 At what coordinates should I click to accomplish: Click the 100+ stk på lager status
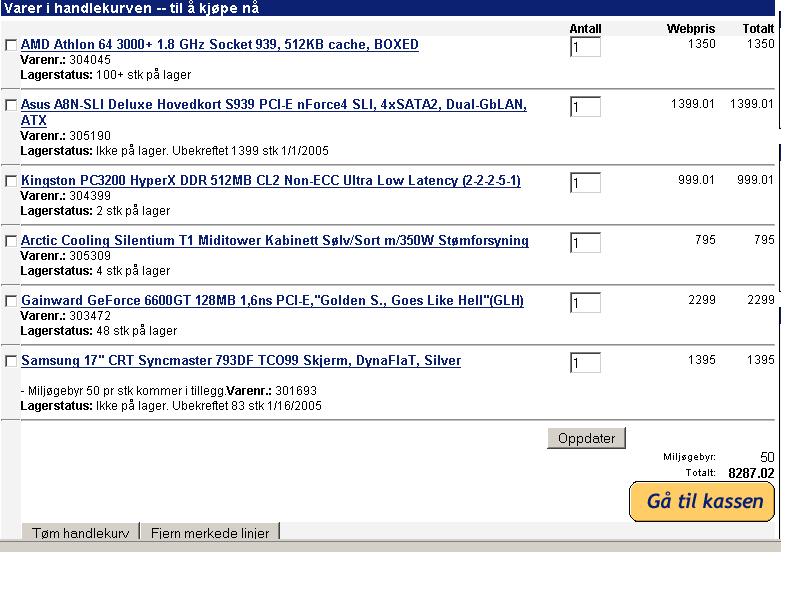(x=143, y=75)
